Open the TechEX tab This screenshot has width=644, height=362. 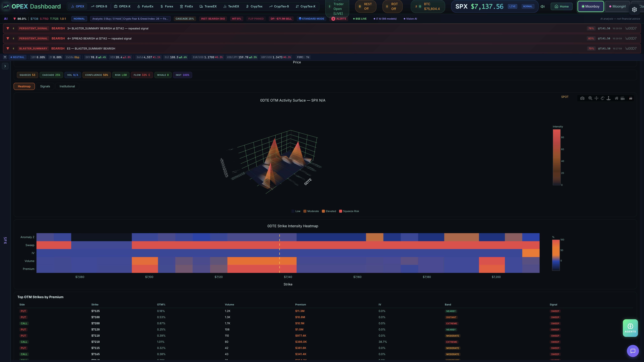tap(231, 7)
